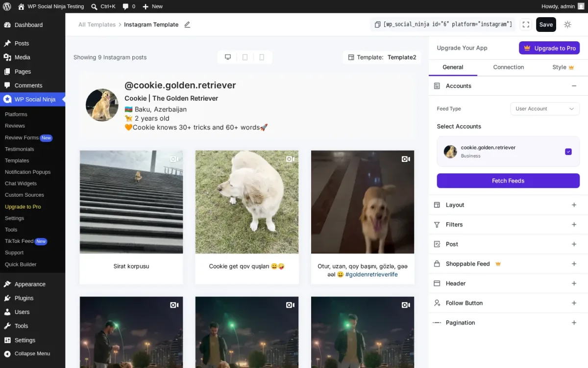The width and height of the screenshot is (588, 368).
Task: Open the Template2 template selector
Action: [382, 57]
